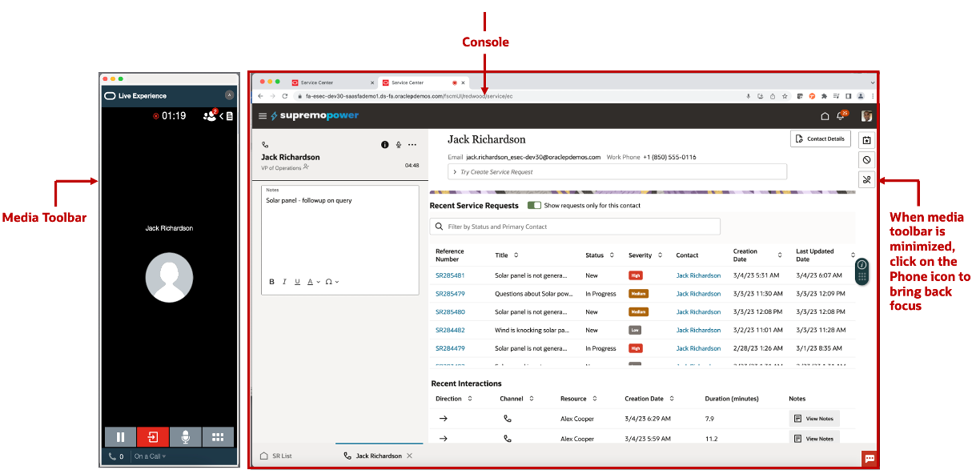980x474 pixels.
Task: Click the calendar star icon in right sidebar
Action: tap(866, 140)
